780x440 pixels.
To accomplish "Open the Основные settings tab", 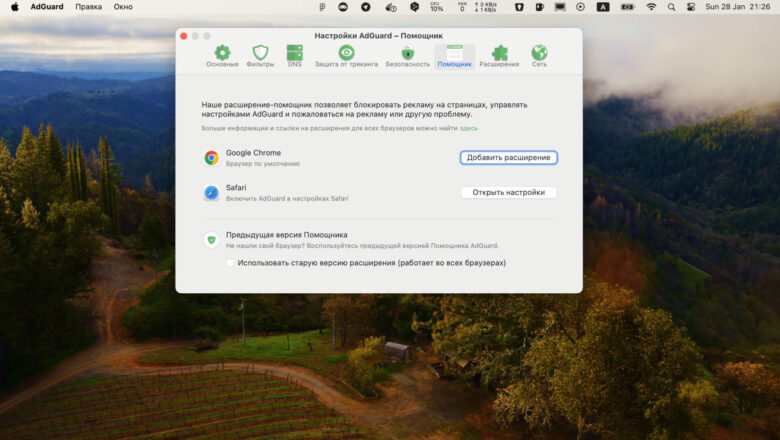I will point(222,56).
